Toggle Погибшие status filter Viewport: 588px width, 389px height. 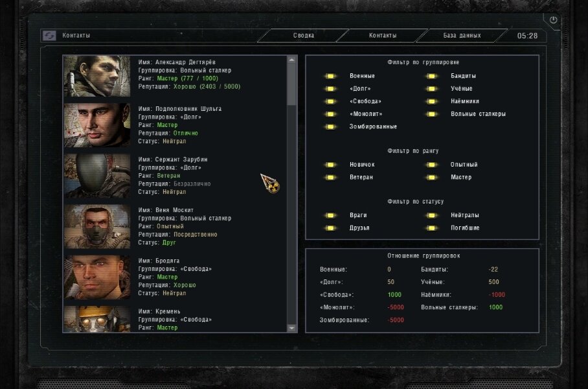tap(432, 228)
